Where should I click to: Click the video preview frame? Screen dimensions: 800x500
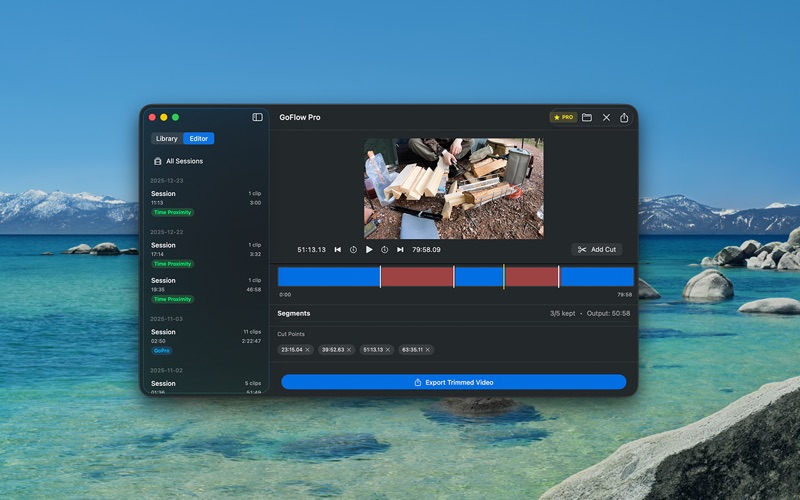click(454, 188)
